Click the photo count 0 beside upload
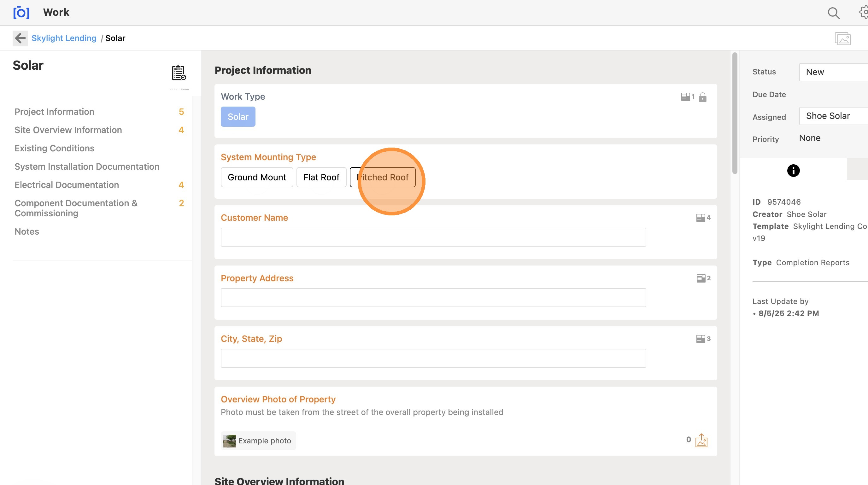This screenshot has width=868, height=485. [x=689, y=440]
